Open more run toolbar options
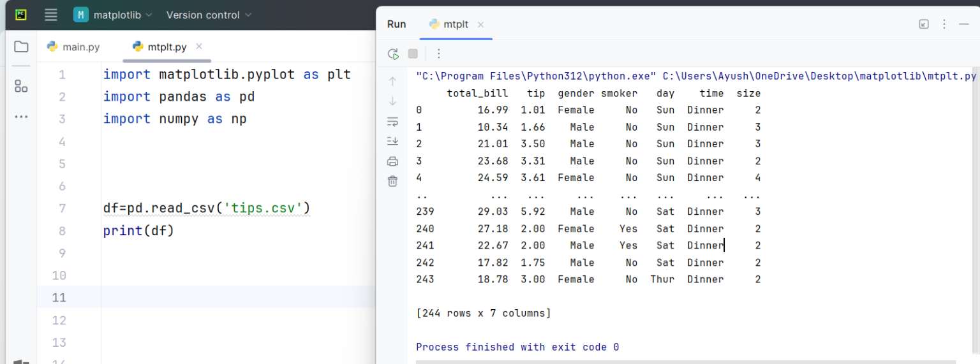Image resolution: width=980 pixels, height=364 pixels. pyautogui.click(x=438, y=54)
